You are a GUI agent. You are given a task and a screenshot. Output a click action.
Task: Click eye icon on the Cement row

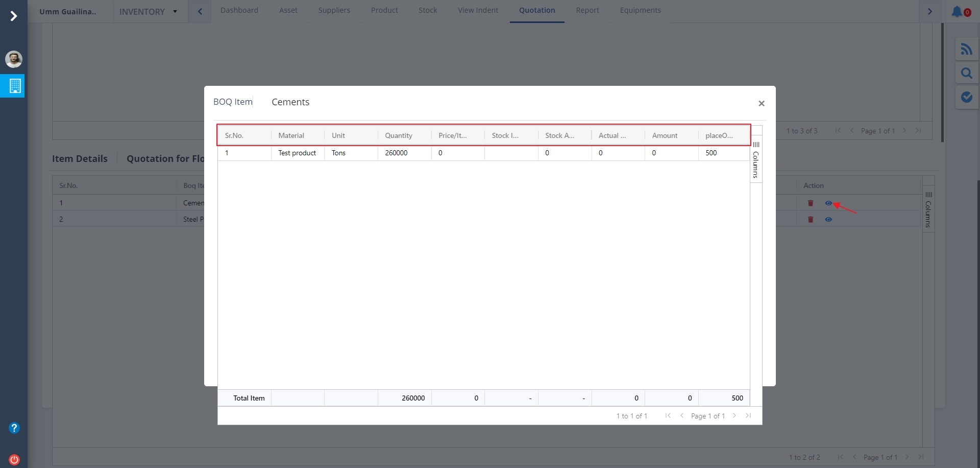[828, 203]
